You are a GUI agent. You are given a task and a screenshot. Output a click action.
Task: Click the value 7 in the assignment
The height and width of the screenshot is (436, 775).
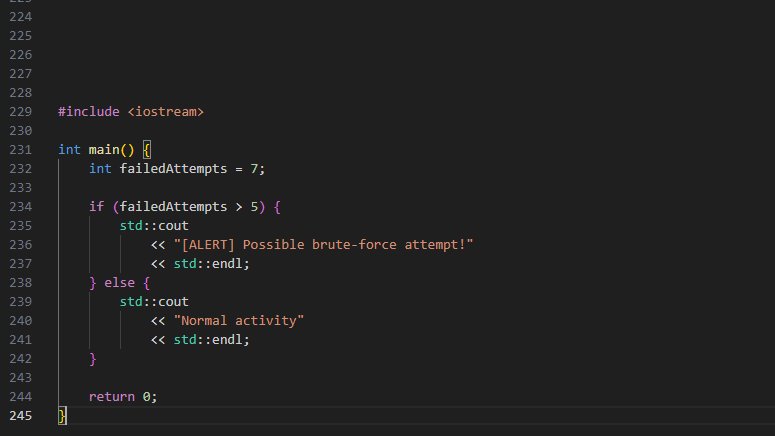pyautogui.click(x=254, y=169)
